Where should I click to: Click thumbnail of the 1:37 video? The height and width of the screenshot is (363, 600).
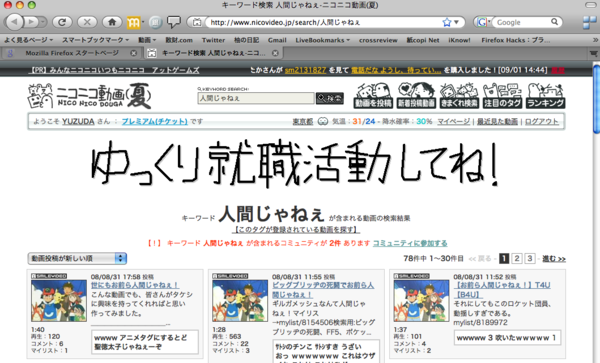(x=421, y=300)
